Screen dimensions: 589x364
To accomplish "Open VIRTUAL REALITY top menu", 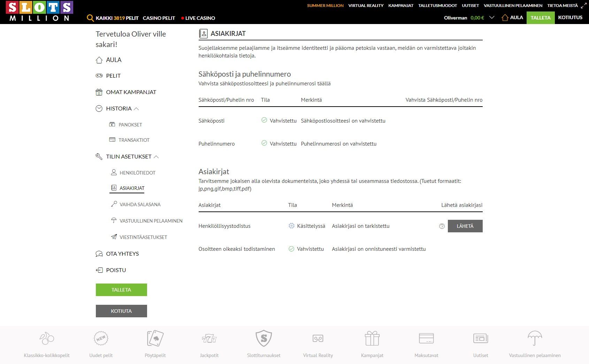I will coord(366,6).
